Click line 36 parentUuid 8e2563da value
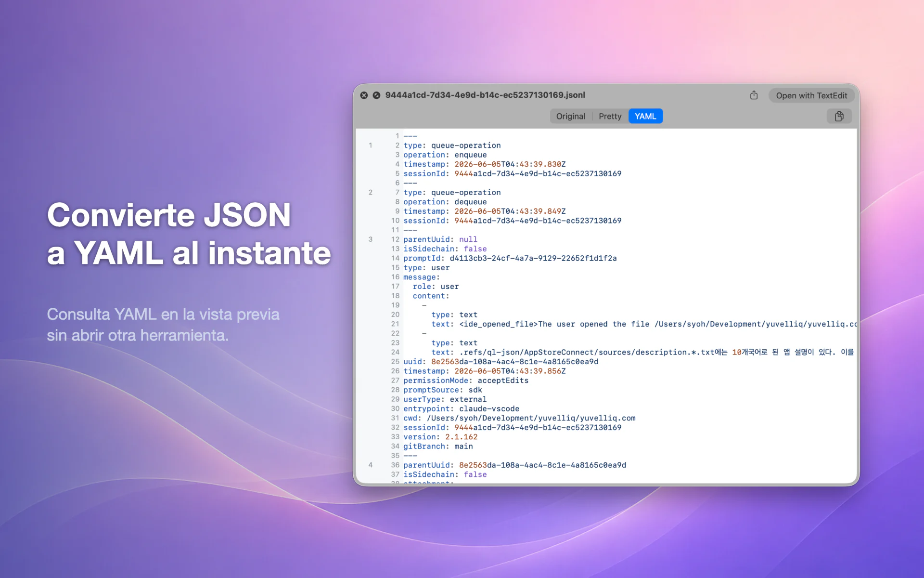This screenshot has height=578, width=924. (542, 465)
